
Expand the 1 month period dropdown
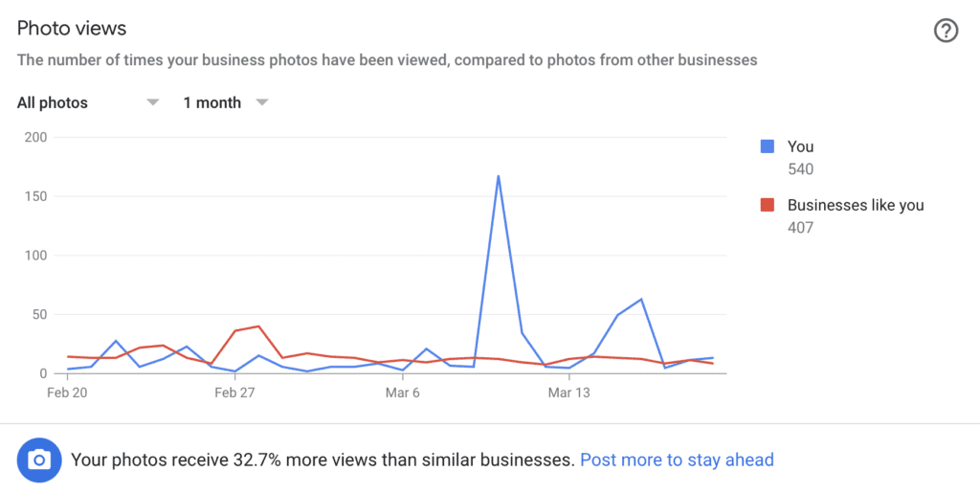tap(226, 103)
